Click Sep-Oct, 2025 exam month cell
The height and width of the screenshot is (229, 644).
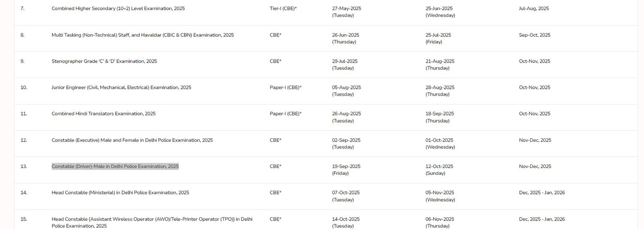[535, 35]
